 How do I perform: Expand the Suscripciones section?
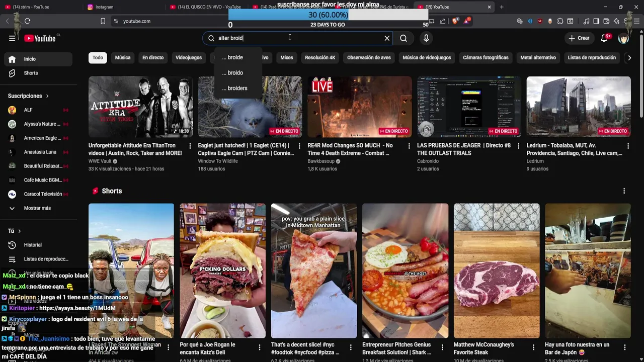[x=29, y=96]
